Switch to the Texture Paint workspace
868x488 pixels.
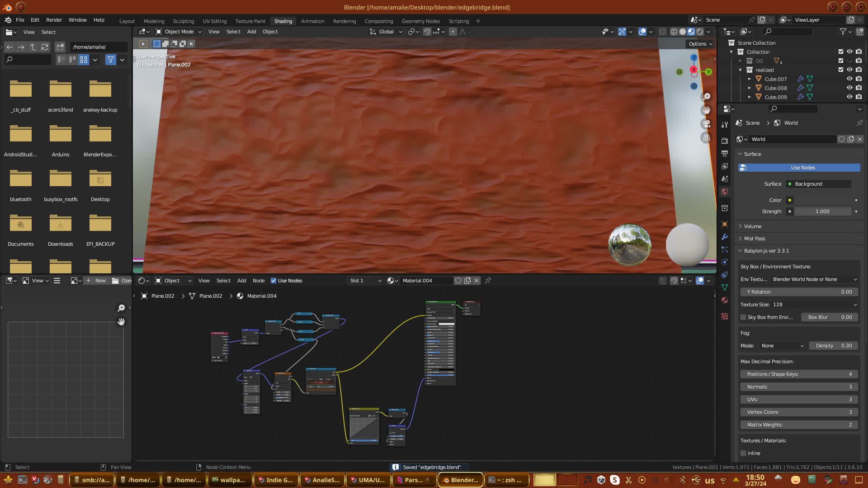(x=250, y=21)
